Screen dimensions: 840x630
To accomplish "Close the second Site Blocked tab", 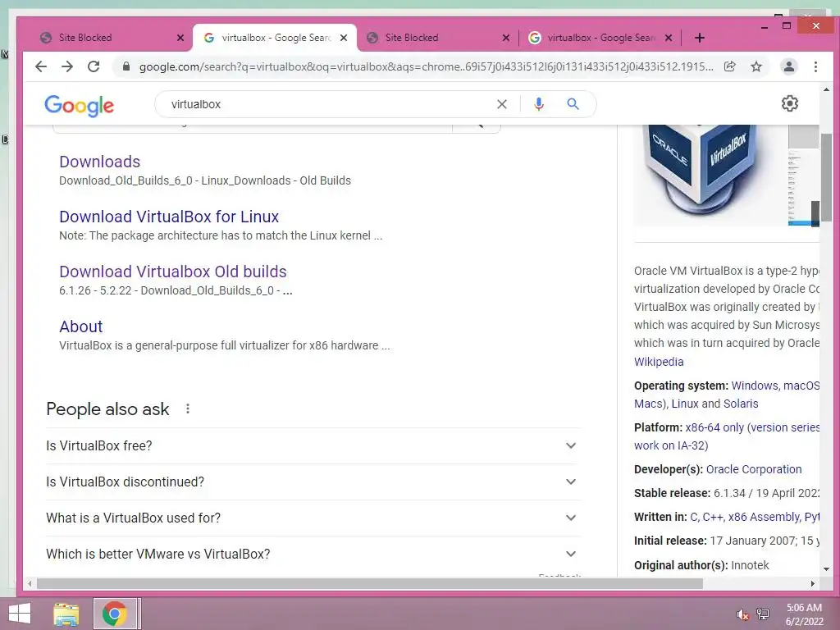I will point(506,38).
